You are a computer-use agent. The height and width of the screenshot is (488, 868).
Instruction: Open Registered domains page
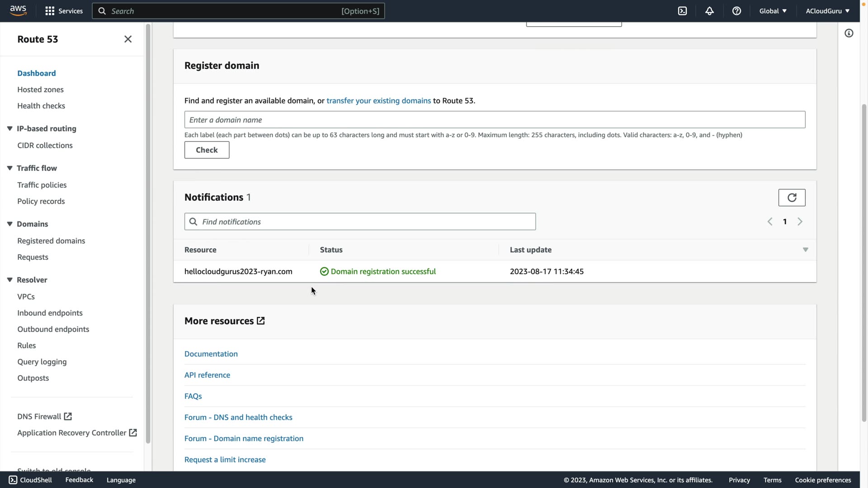pyautogui.click(x=51, y=241)
